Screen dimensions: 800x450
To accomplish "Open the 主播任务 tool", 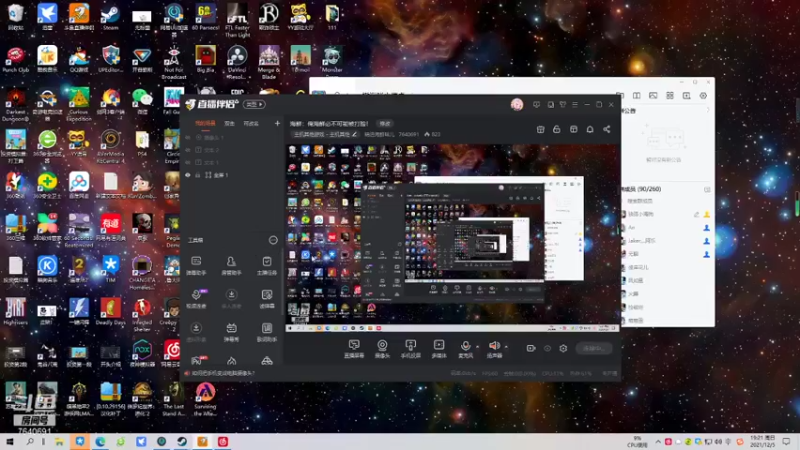I will click(x=266, y=266).
